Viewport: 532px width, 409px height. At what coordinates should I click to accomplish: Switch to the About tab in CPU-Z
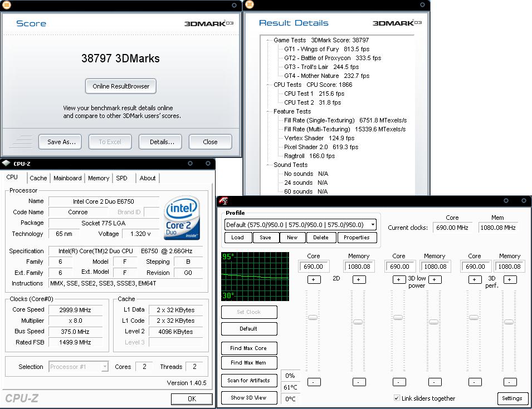pyautogui.click(x=148, y=178)
